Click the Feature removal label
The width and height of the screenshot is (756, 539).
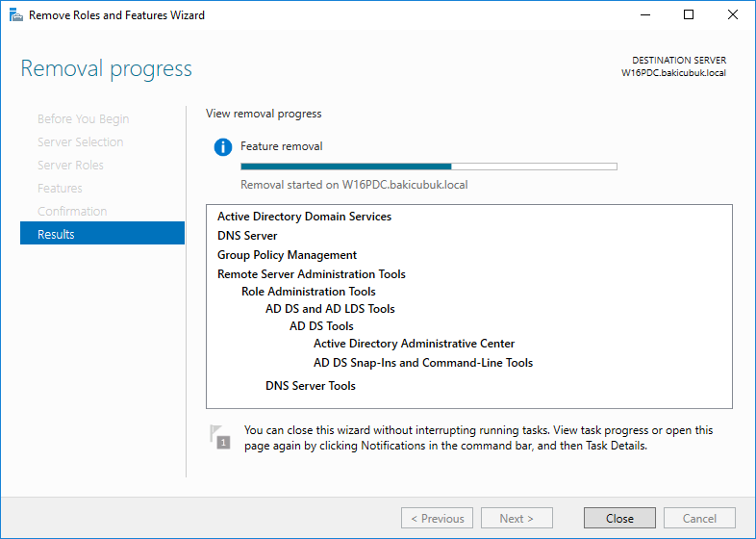(282, 146)
